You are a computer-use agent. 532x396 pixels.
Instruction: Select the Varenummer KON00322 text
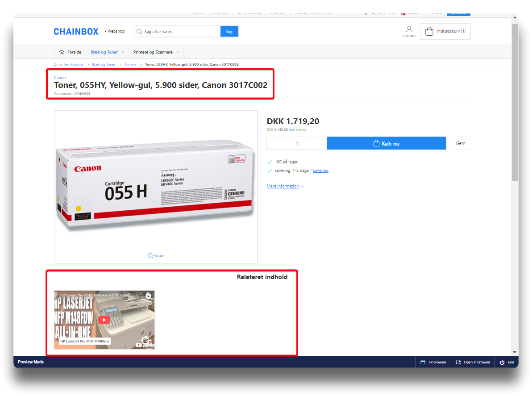[72, 94]
